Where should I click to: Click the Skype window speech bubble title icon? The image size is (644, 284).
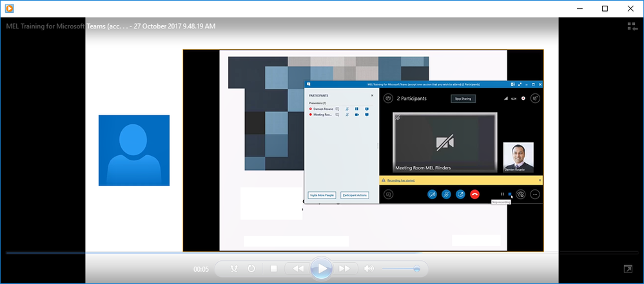tap(308, 84)
